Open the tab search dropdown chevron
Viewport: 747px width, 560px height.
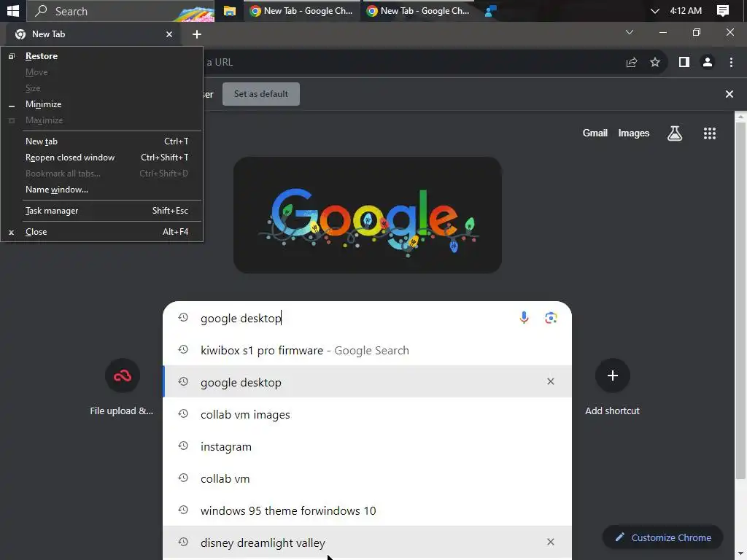pyautogui.click(x=630, y=32)
